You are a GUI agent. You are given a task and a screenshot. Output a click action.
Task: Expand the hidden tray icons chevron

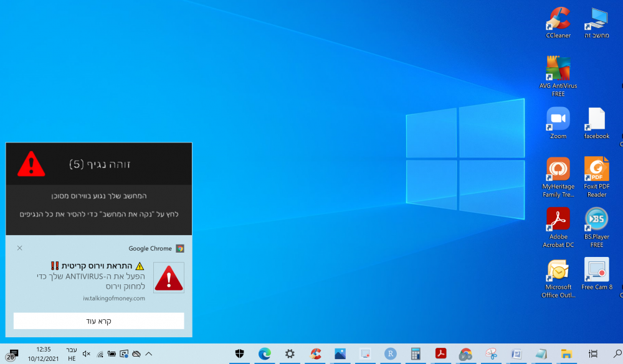(x=149, y=353)
